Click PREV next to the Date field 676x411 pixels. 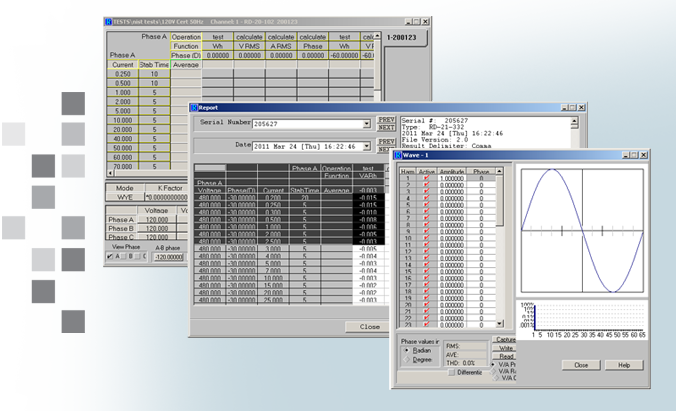pos(386,141)
